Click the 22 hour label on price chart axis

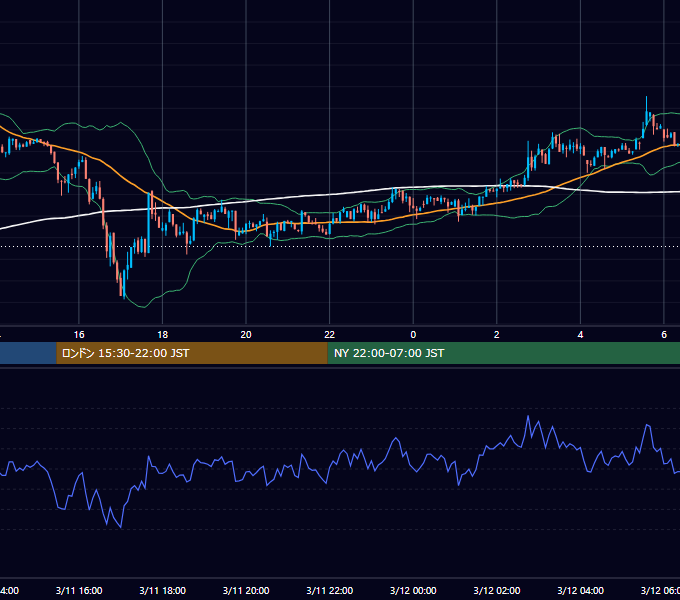click(x=330, y=335)
